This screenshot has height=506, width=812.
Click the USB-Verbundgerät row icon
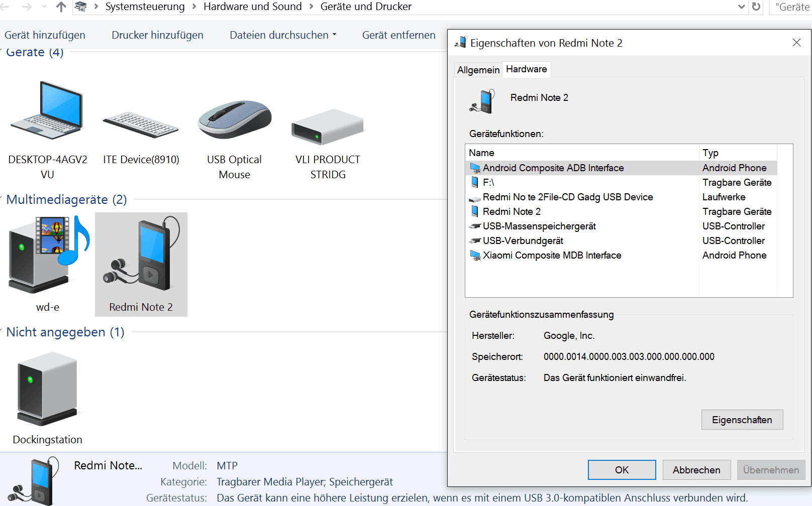click(x=475, y=240)
